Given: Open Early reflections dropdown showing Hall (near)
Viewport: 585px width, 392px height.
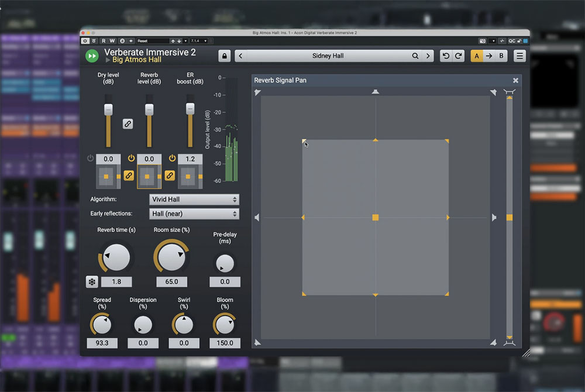Looking at the screenshot, I should coord(194,214).
